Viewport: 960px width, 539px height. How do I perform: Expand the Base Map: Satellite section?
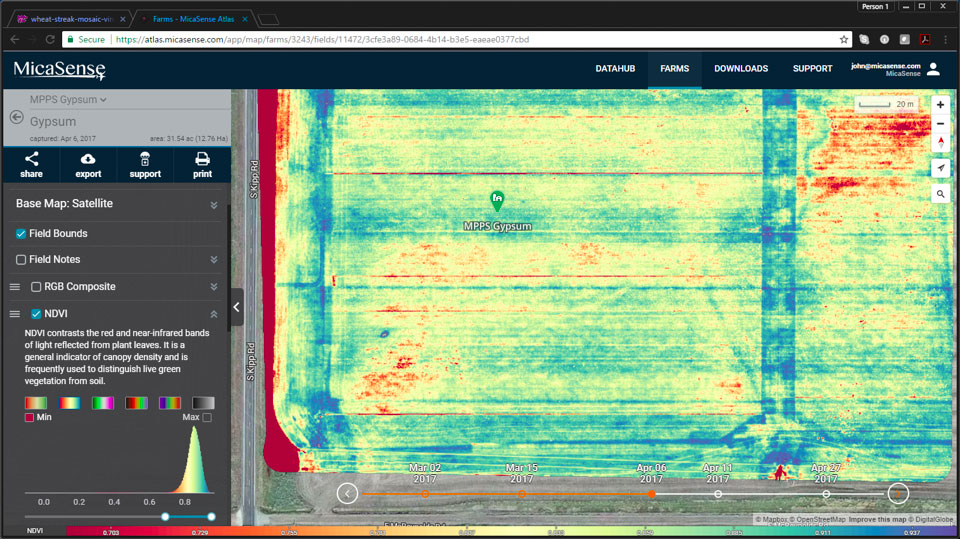[x=213, y=204]
